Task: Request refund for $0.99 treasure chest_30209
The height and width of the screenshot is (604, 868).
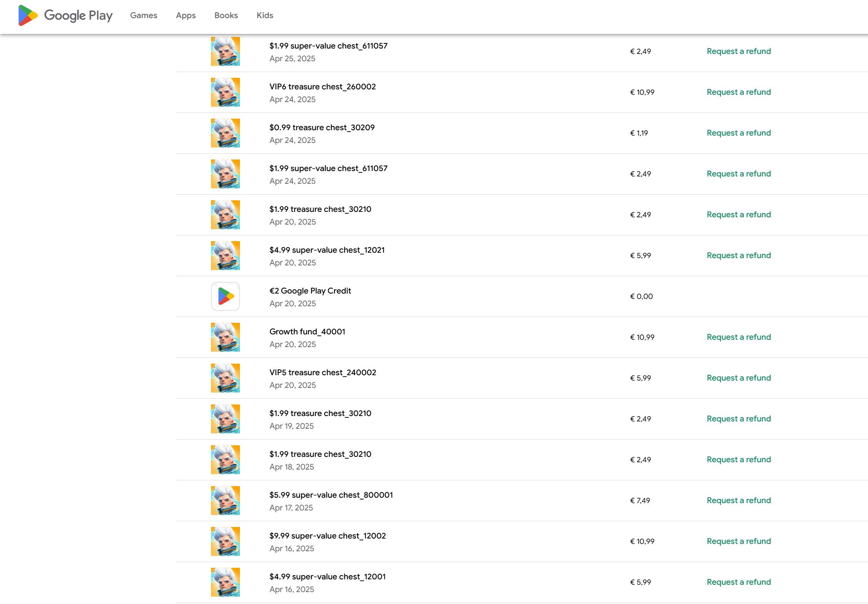Action: [739, 133]
